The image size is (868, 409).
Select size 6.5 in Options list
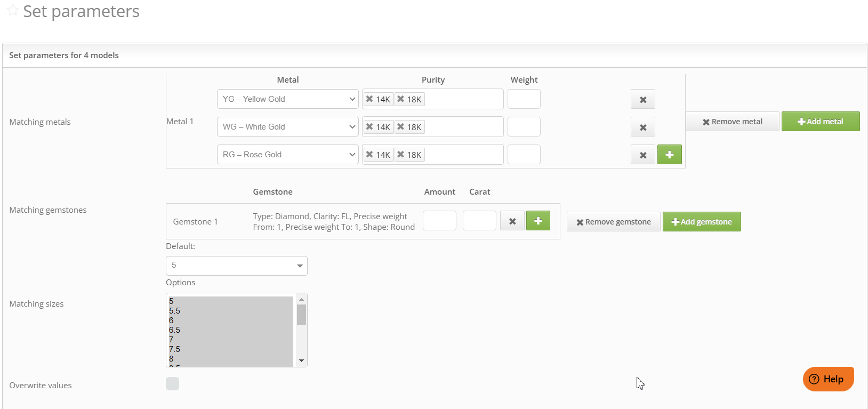tap(231, 330)
